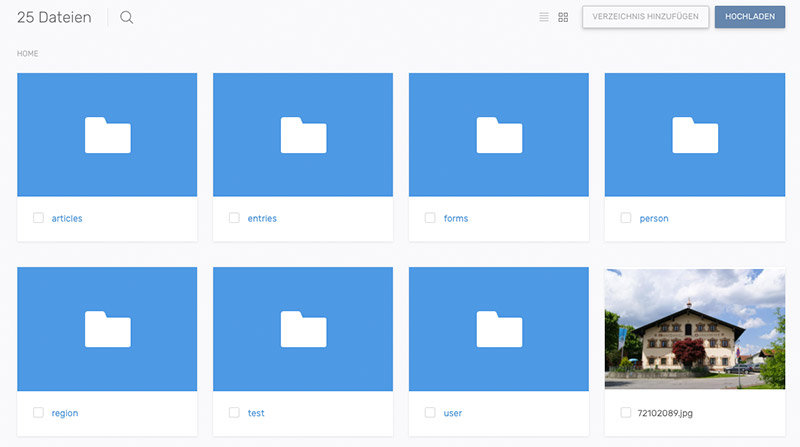Check the box for 72102089.jpg

(626, 412)
